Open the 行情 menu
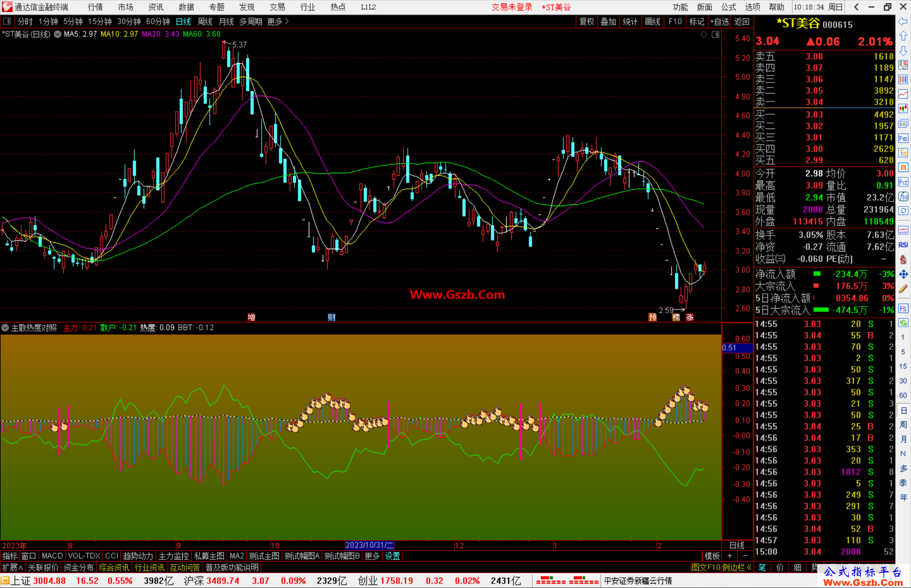This screenshot has width=911, height=588. click(x=95, y=7)
